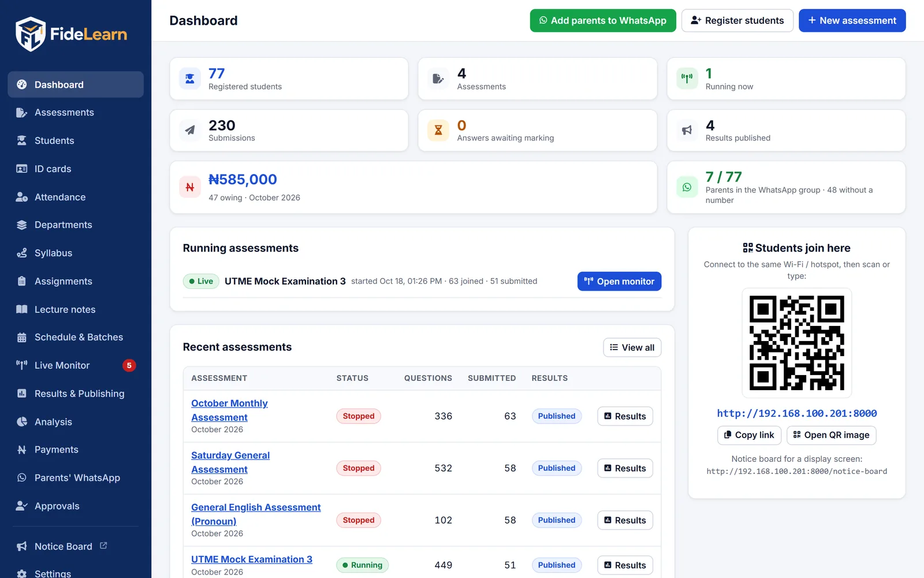
Task: Open Results for General English Assessment (Pronoun)
Action: (x=625, y=520)
